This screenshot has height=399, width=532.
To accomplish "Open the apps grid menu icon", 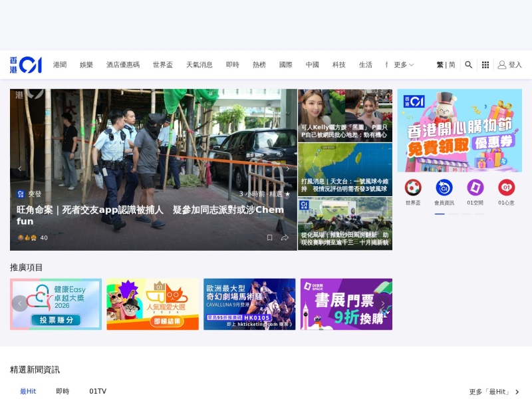I will [x=485, y=65].
